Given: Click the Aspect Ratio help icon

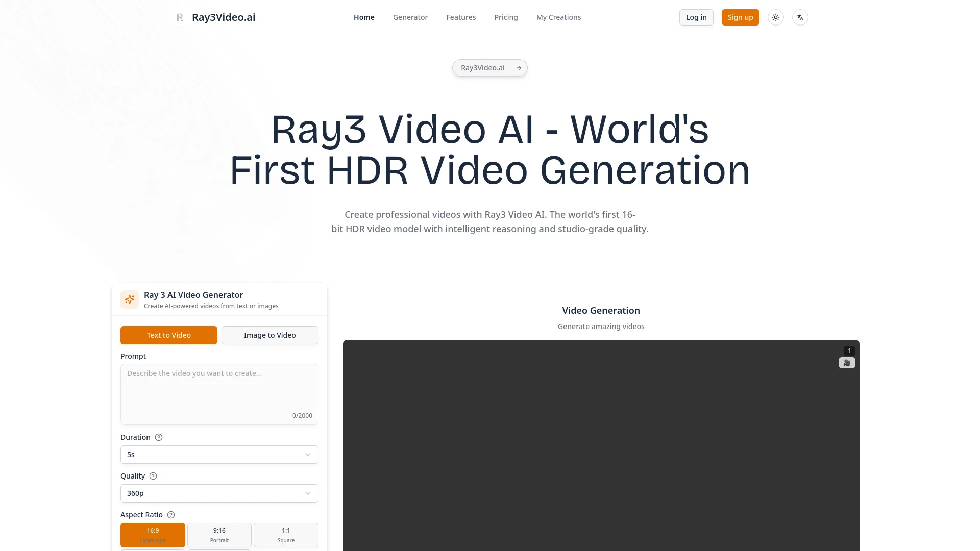Looking at the screenshot, I should pos(170,515).
